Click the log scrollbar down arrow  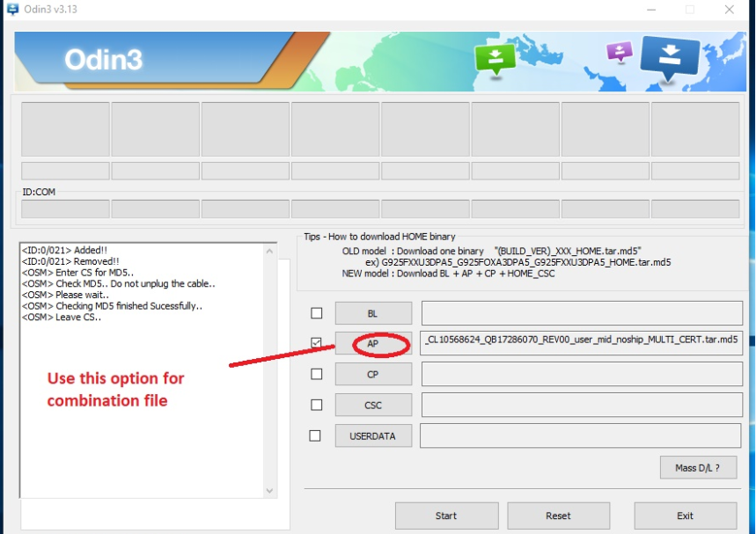[269, 491]
